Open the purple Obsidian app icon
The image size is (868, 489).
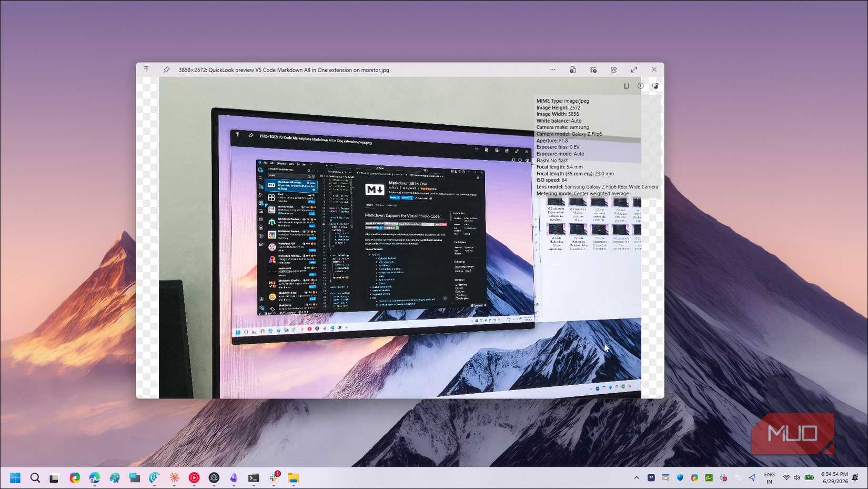click(x=234, y=478)
